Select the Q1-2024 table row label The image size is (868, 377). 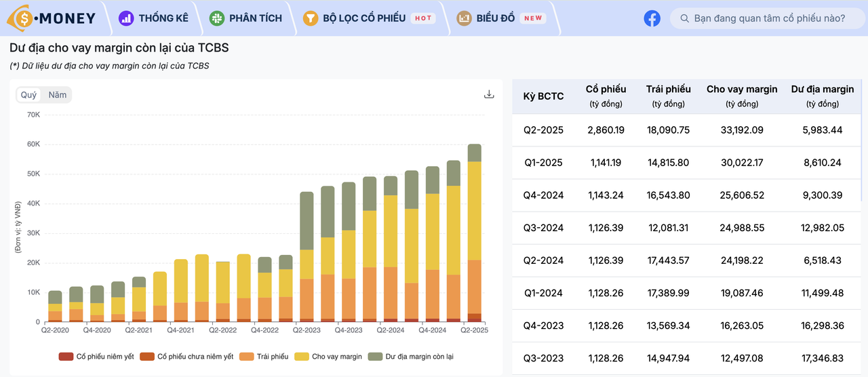pyautogui.click(x=543, y=293)
